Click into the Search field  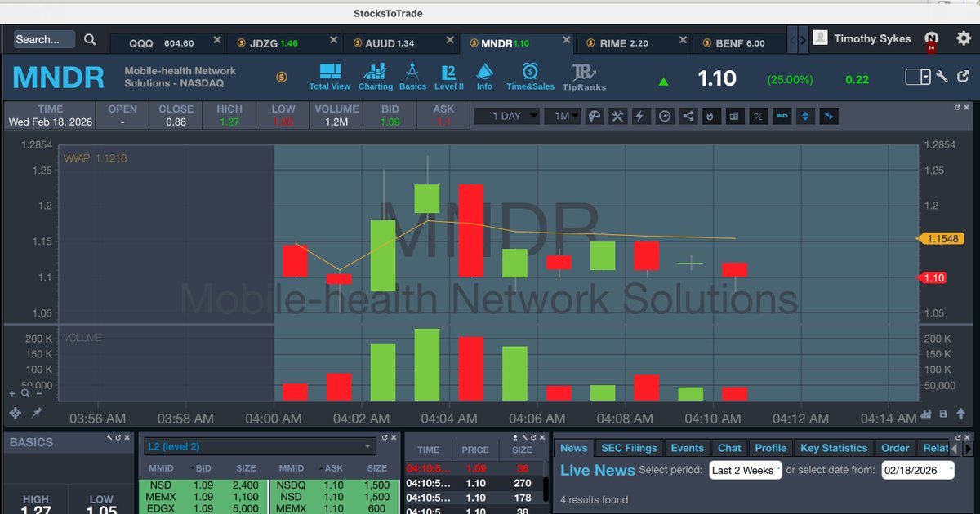[x=44, y=39]
